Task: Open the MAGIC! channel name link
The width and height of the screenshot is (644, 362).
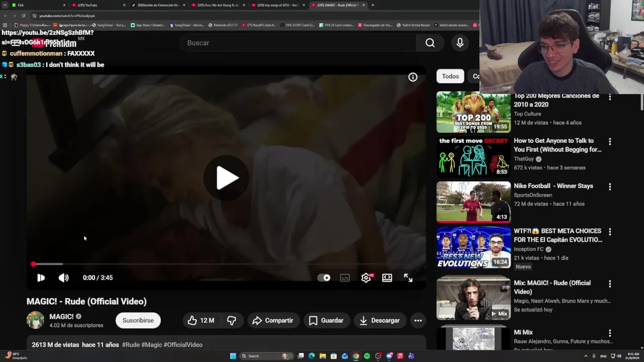Action: pos(61,317)
